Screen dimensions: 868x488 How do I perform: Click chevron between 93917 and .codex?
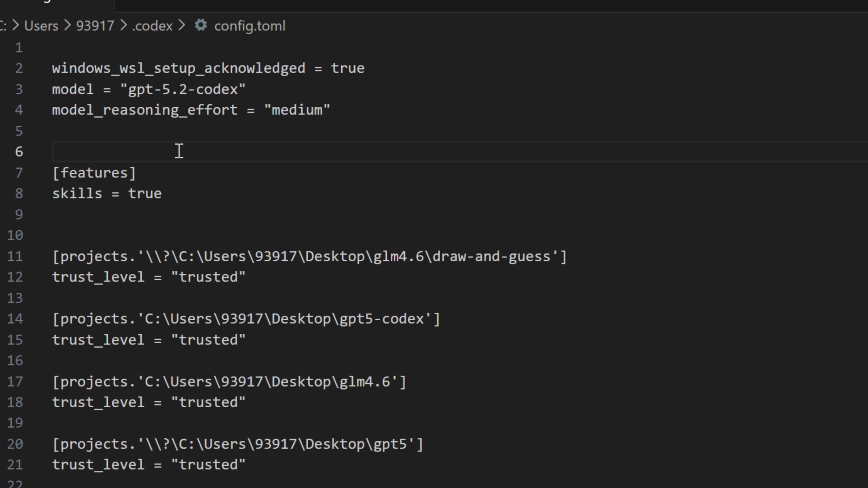(123, 26)
